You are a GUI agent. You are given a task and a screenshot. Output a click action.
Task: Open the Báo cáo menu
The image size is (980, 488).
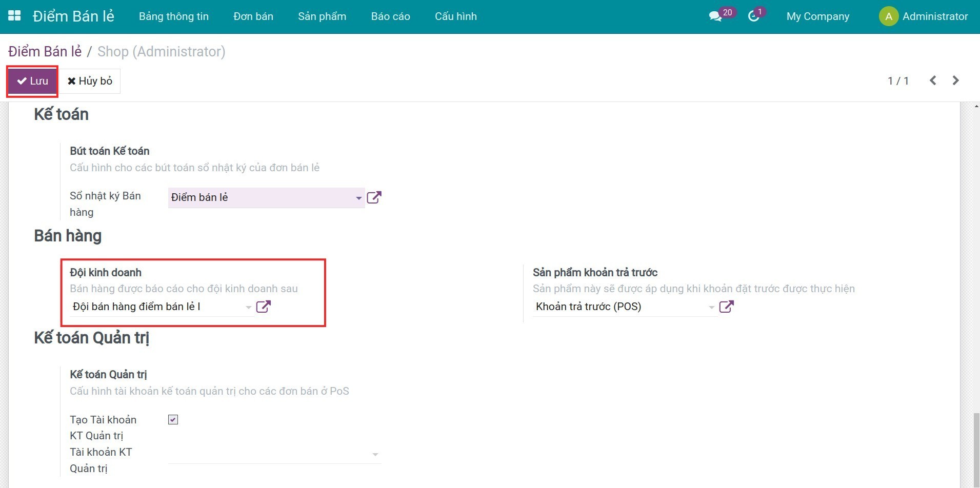click(391, 16)
